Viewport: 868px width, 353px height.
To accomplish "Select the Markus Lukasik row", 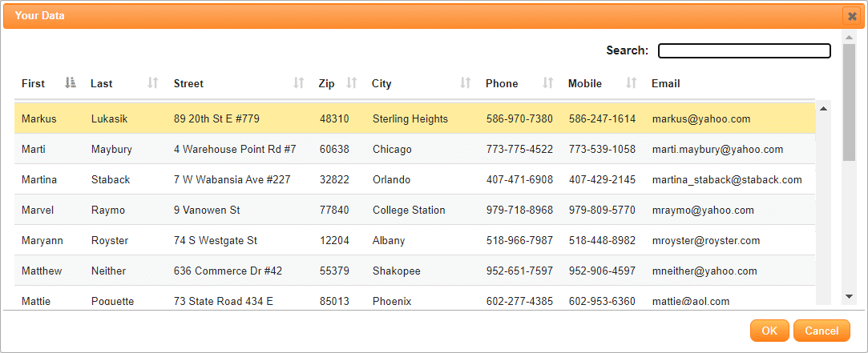I will tap(414, 118).
